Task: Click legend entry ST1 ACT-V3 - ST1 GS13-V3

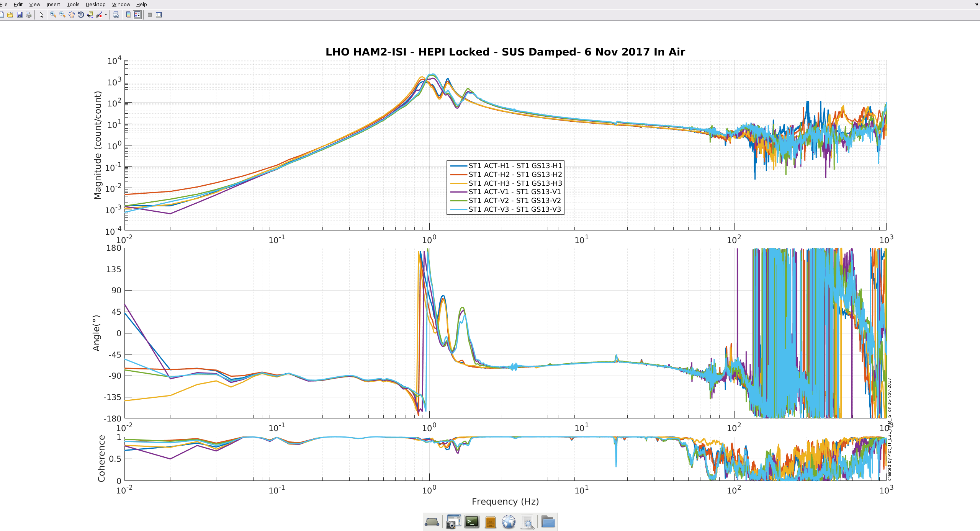Action: [x=506, y=209]
